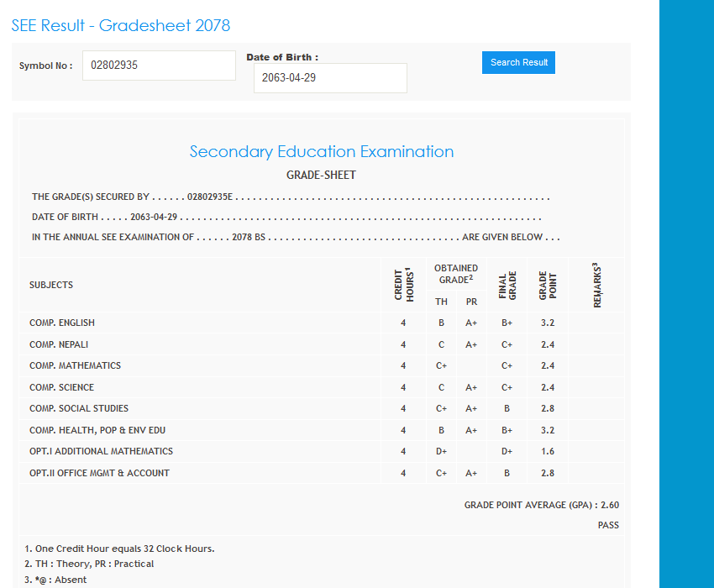This screenshot has height=588, width=714.
Task: Select the COMP. ENGLISH subject row
Action: [x=62, y=323]
